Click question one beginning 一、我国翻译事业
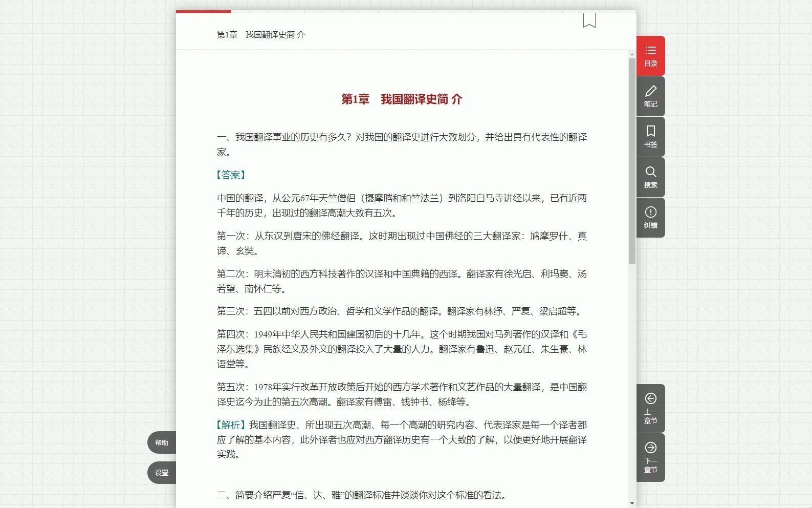This screenshot has height=508, width=812. [402, 144]
